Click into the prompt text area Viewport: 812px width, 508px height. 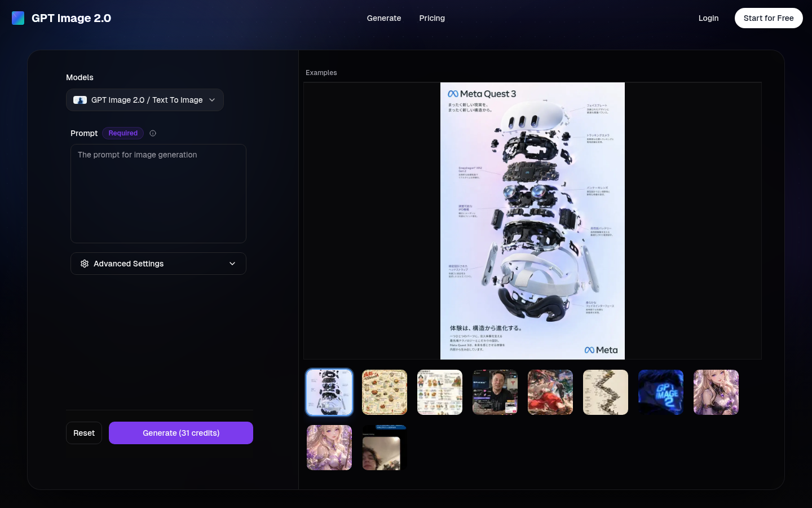(158, 194)
